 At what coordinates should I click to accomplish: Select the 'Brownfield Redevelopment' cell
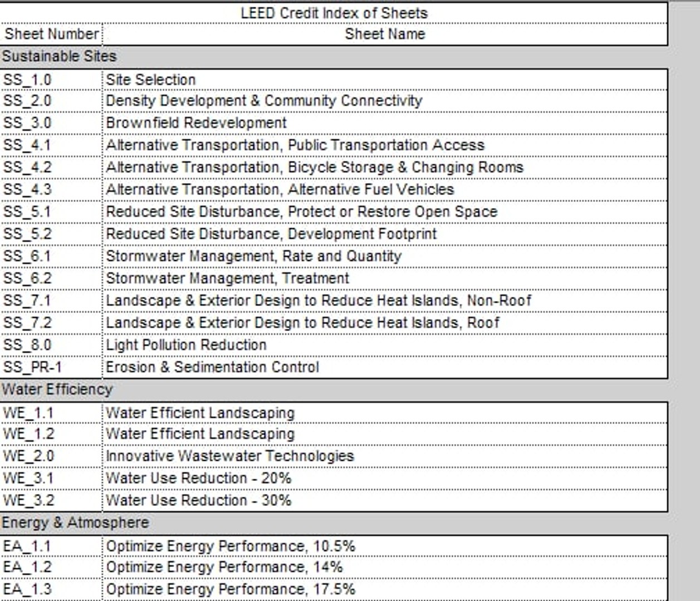pyautogui.click(x=385, y=123)
